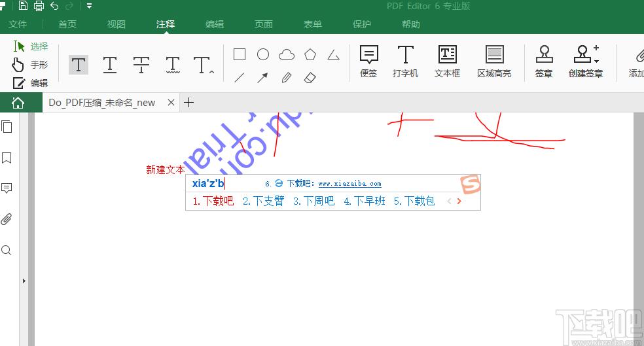Screen dimensions: 644x346
Task: Click the home tab icon
Action: [x=18, y=103]
